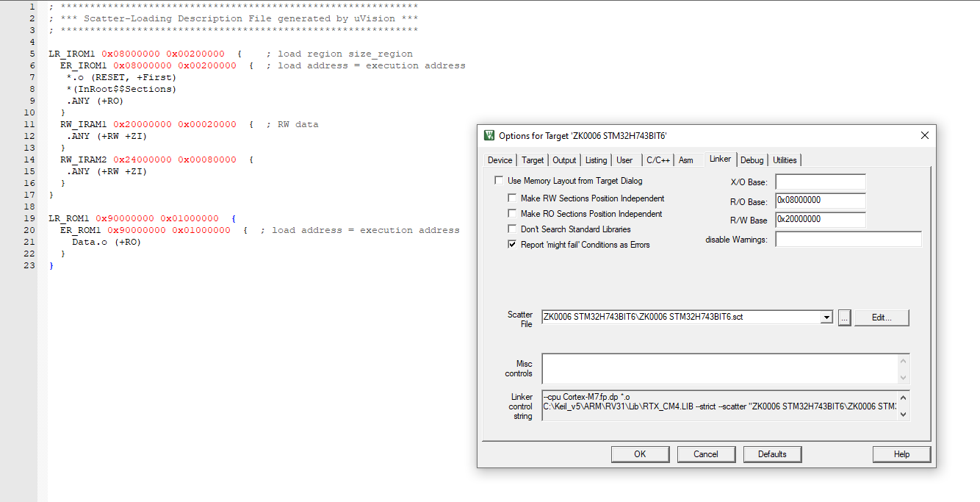This screenshot has width=980, height=502.
Task: Click the "..." browse button beside the Scatter File field
Action: tap(844, 318)
